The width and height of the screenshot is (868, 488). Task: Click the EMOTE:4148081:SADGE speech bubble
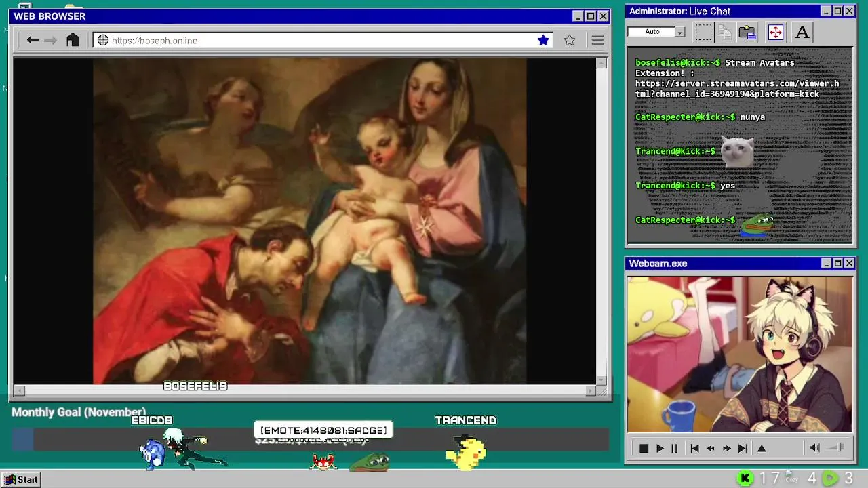(x=323, y=430)
